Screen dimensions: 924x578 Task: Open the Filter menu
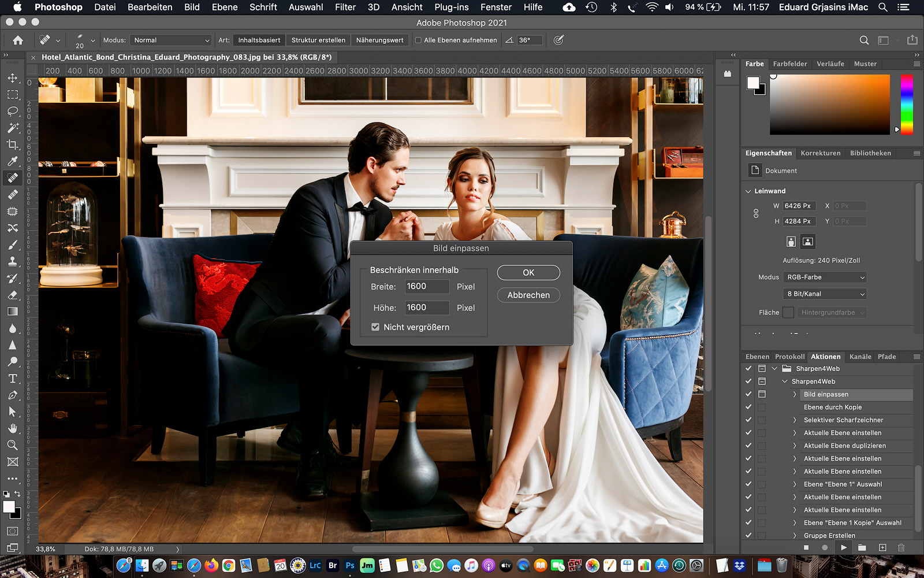tap(345, 7)
